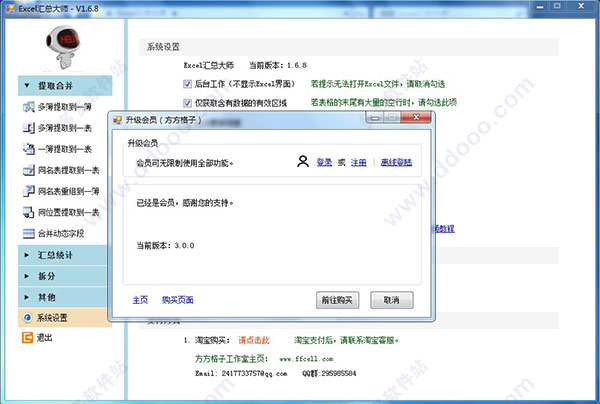The width and height of the screenshot is (600, 404).
Task: Open 多簿提取到一表 menu item
Action: click(65, 128)
